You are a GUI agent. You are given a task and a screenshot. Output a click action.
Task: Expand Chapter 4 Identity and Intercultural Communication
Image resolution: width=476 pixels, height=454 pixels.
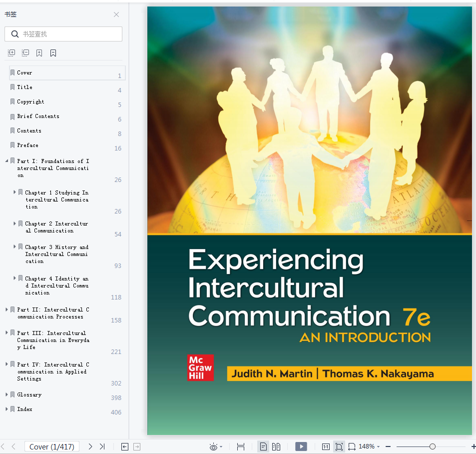(14, 278)
